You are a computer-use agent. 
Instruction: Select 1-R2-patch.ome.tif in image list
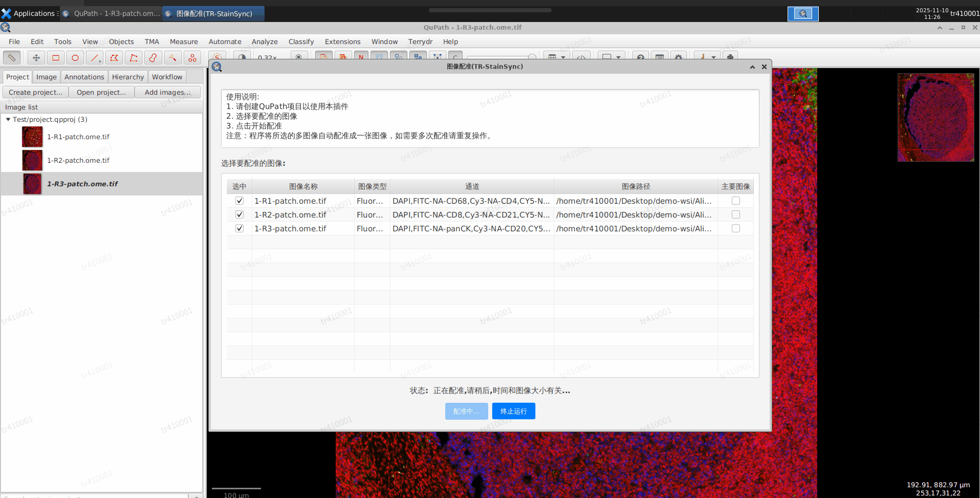coord(102,160)
